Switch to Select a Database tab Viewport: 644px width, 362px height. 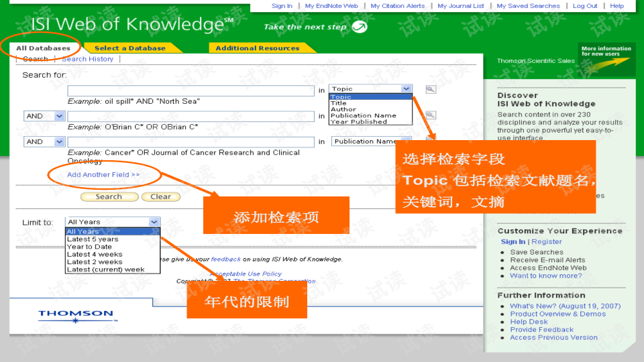pyautogui.click(x=129, y=48)
